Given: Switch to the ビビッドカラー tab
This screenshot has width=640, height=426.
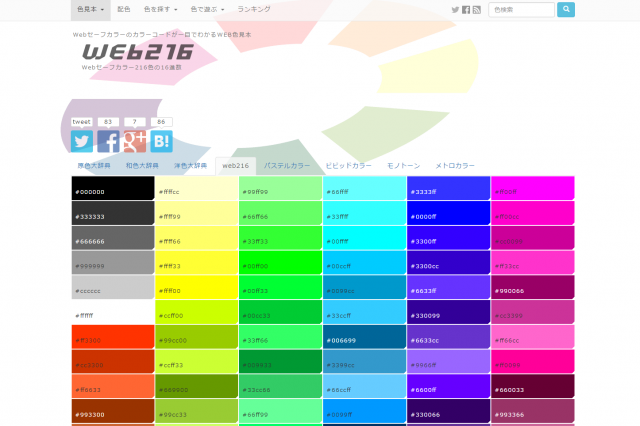Looking at the screenshot, I should (349, 166).
